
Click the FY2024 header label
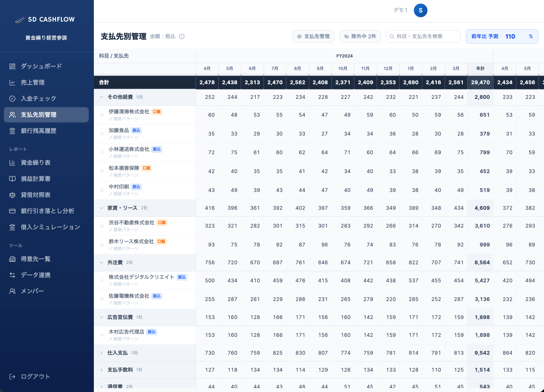[344, 56]
